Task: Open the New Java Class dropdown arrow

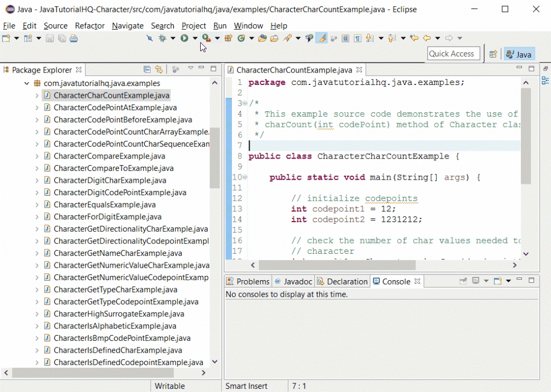Action: 252,38
